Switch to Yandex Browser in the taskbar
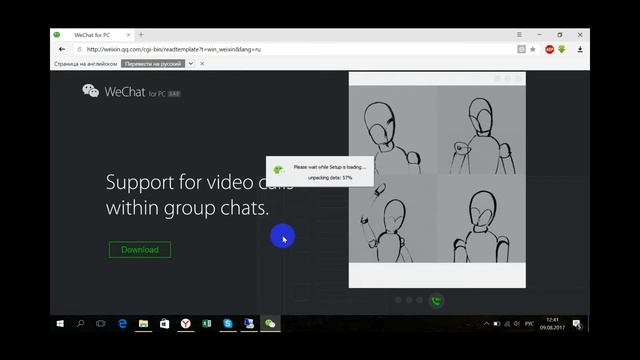Screen dimensions: 640x360 pyautogui.click(x=186, y=324)
